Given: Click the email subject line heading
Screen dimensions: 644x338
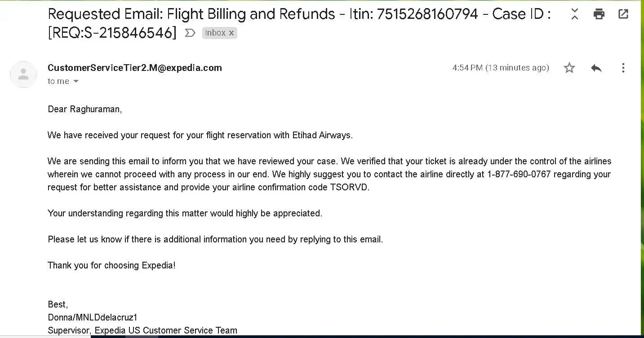Looking at the screenshot, I should [299, 14].
